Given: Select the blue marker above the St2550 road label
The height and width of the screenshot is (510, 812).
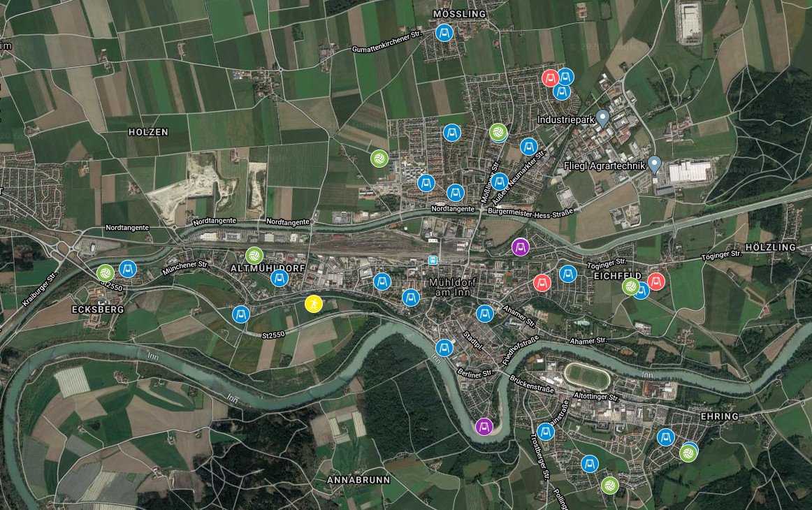Looking at the screenshot, I should click(x=241, y=314).
